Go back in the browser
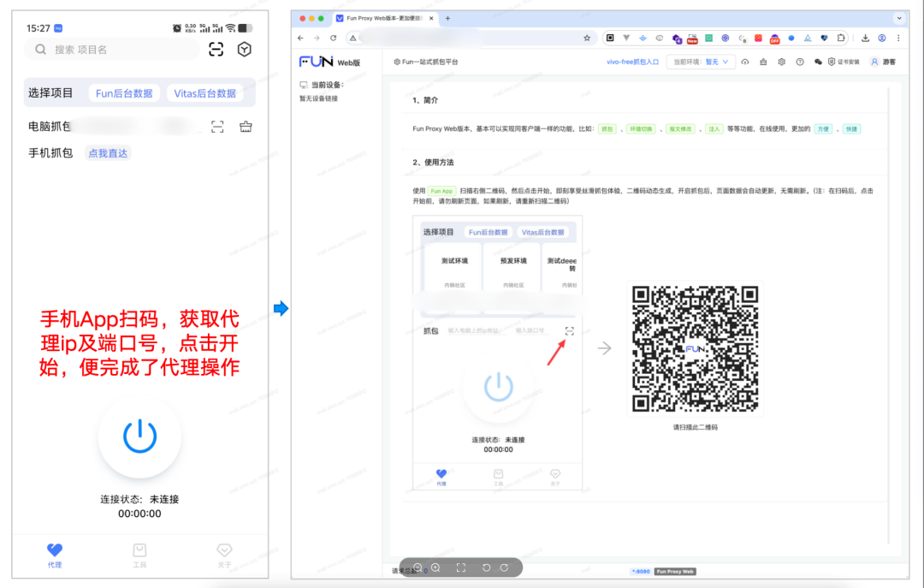The width and height of the screenshot is (924, 588). click(x=300, y=38)
